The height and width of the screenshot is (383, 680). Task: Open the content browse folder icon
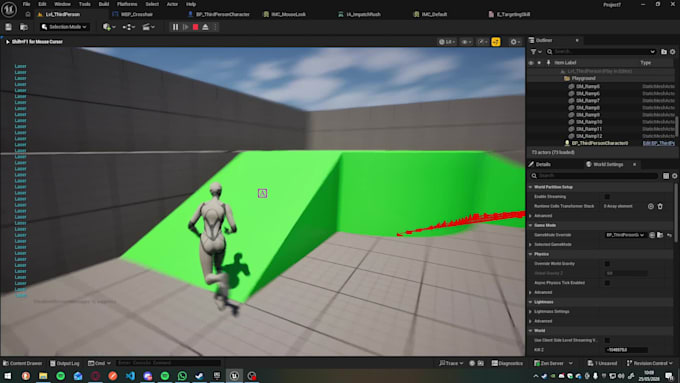[24, 27]
